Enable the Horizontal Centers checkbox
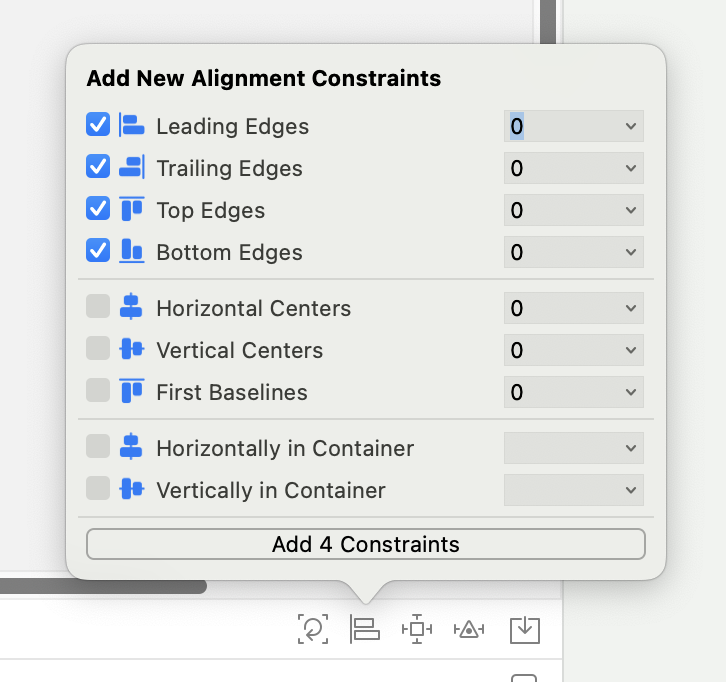Image resolution: width=726 pixels, height=682 pixels. (98, 306)
